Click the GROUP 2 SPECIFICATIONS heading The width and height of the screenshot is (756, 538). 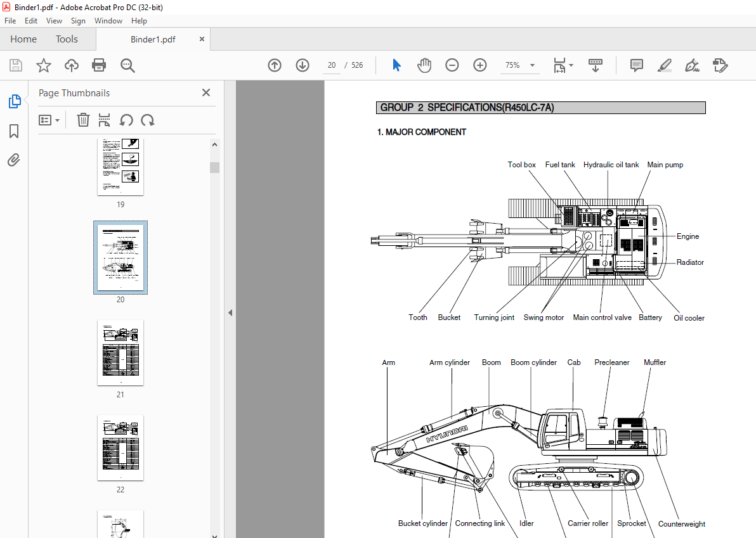(540, 107)
